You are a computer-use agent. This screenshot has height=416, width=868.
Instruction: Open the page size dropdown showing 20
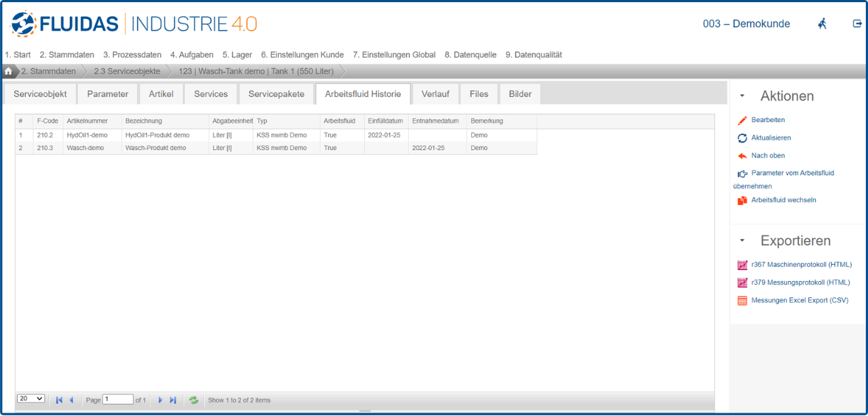pyautogui.click(x=31, y=399)
